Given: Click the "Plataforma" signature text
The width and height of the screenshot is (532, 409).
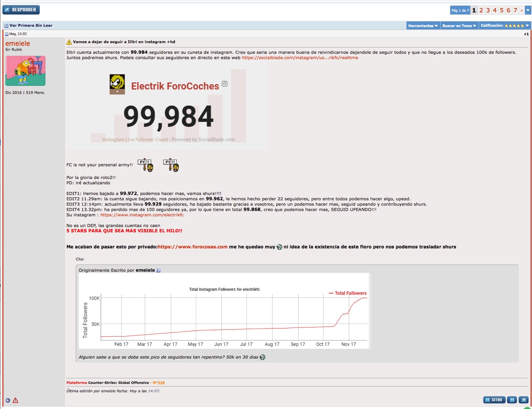Looking at the screenshot, I should tap(77, 383).
